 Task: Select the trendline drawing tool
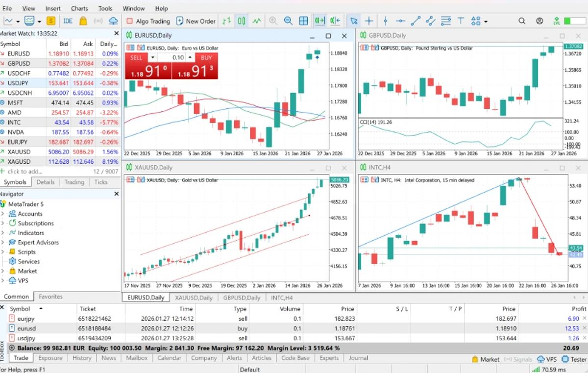click(416, 21)
